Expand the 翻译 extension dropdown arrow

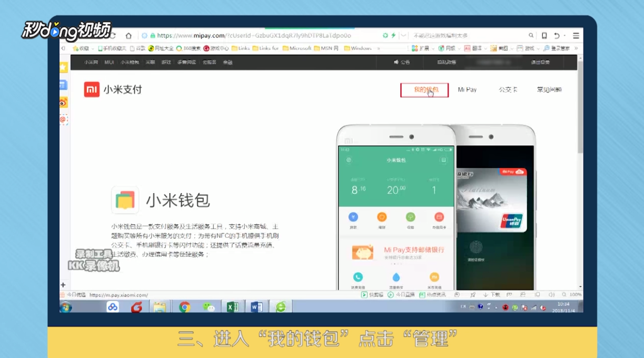485,48
